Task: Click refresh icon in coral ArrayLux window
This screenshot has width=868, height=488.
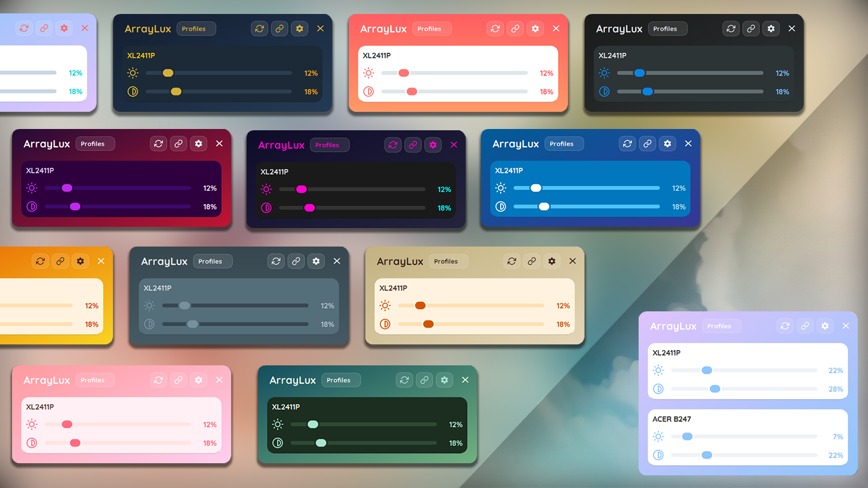Action: pos(495,29)
